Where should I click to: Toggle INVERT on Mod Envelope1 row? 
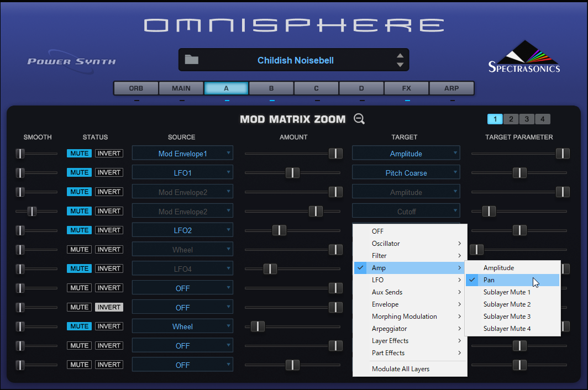click(109, 154)
